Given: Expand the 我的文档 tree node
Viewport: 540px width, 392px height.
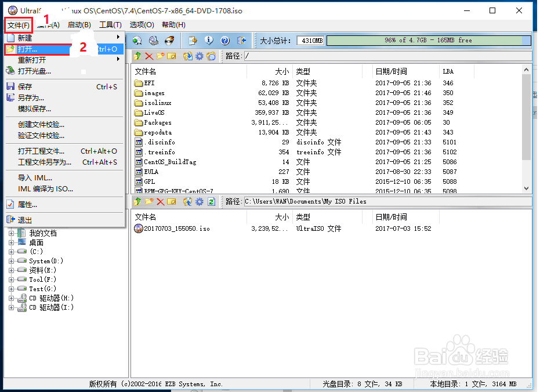Looking at the screenshot, I should click(11, 233).
